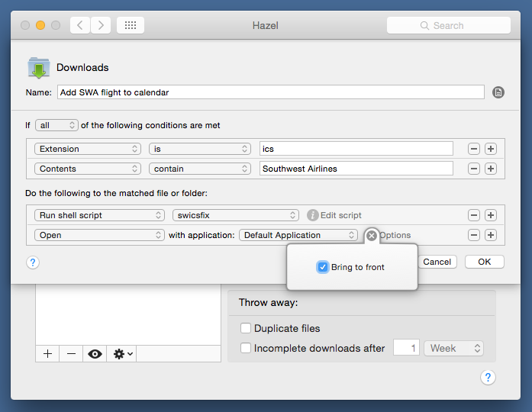The image size is (532, 412).
Task: Click the Cancel button
Action: (437, 262)
